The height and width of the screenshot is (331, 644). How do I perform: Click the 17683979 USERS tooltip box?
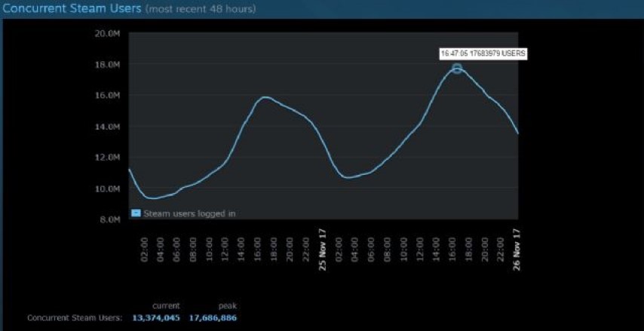(x=483, y=54)
